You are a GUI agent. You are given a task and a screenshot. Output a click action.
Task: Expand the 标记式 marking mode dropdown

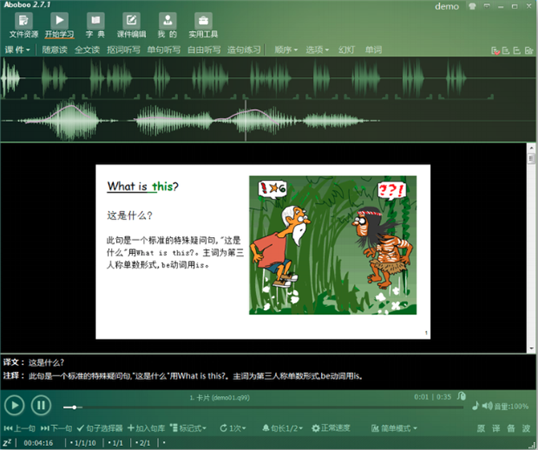tap(188, 428)
